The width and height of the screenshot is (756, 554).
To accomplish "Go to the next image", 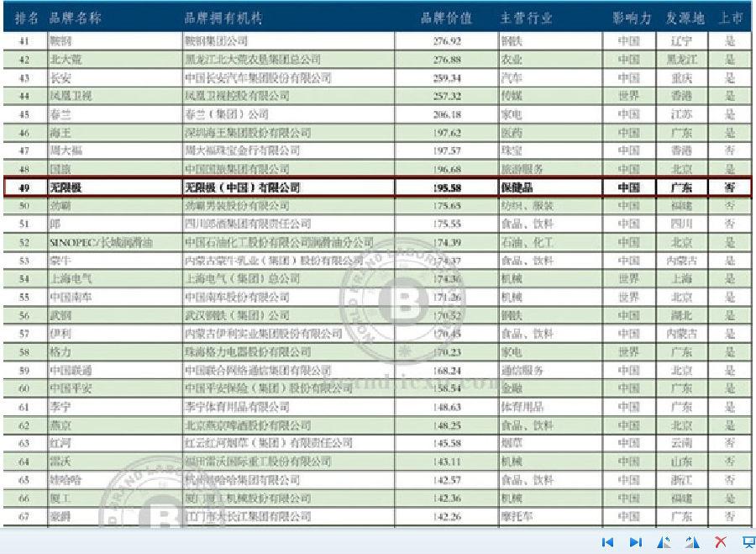I will click(636, 542).
